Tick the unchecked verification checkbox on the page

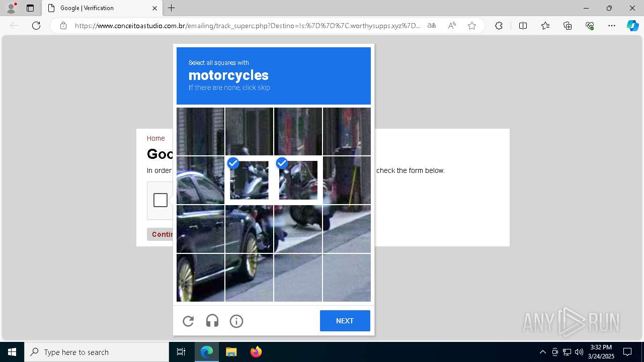tap(160, 200)
